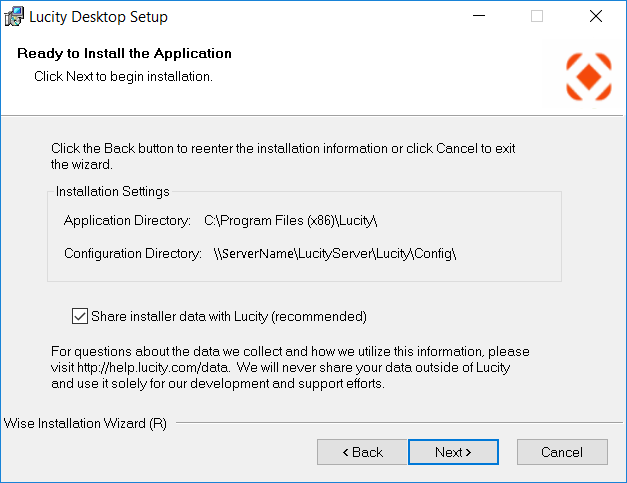Viewport: 627px width, 483px height.
Task: Click the orange Lucity logo
Action: (588, 76)
